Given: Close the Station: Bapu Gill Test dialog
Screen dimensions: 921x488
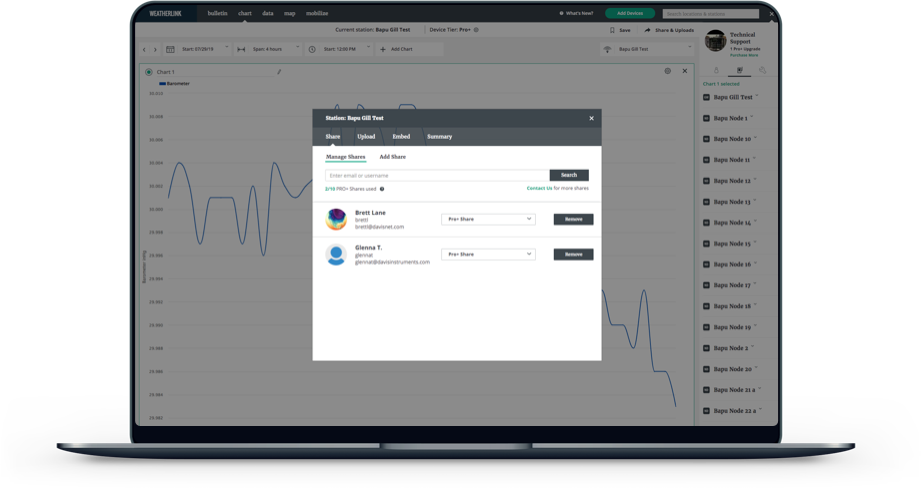Looking at the screenshot, I should 591,118.
